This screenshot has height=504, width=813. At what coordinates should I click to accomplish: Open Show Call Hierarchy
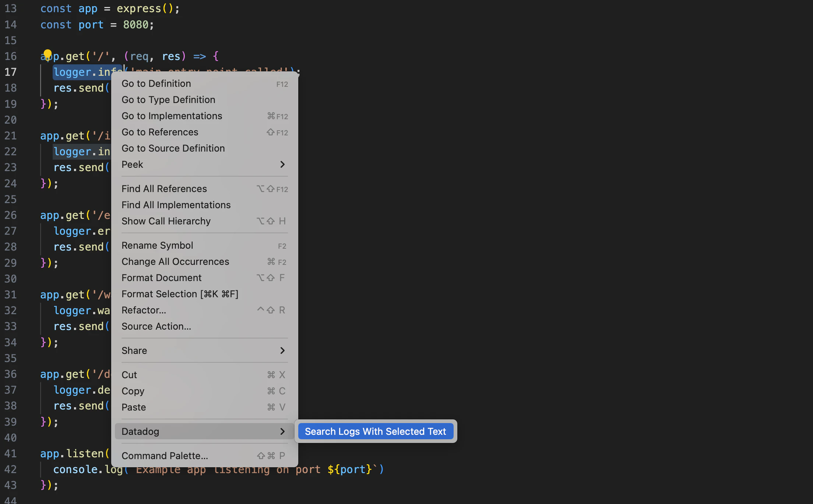166,221
